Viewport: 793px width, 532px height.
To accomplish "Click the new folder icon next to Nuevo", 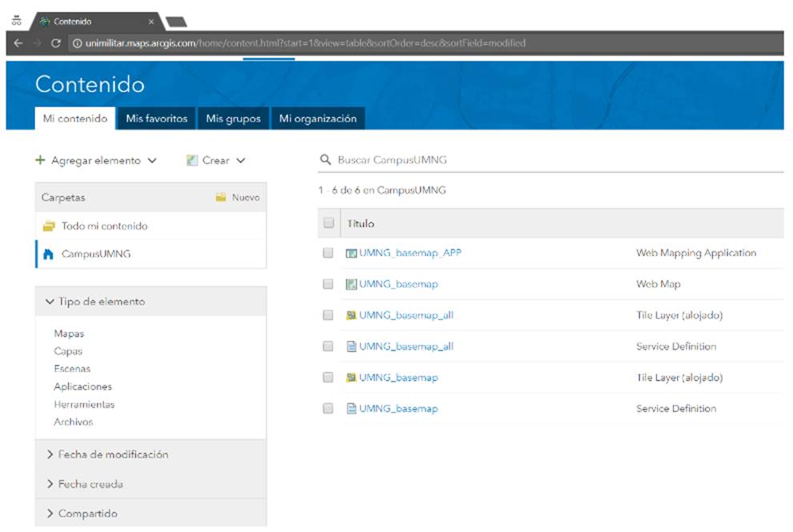I will coord(221,198).
